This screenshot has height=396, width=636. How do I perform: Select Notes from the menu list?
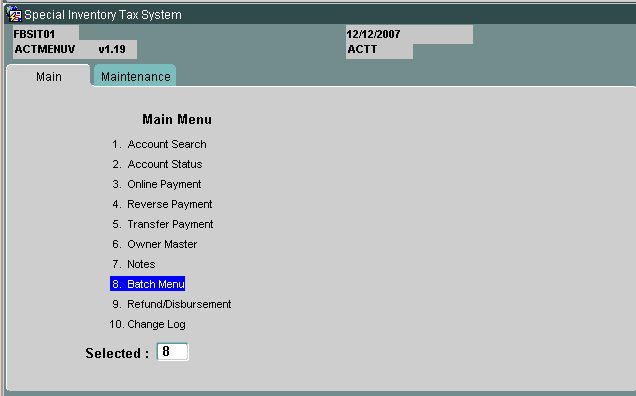pyautogui.click(x=133, y=264)
